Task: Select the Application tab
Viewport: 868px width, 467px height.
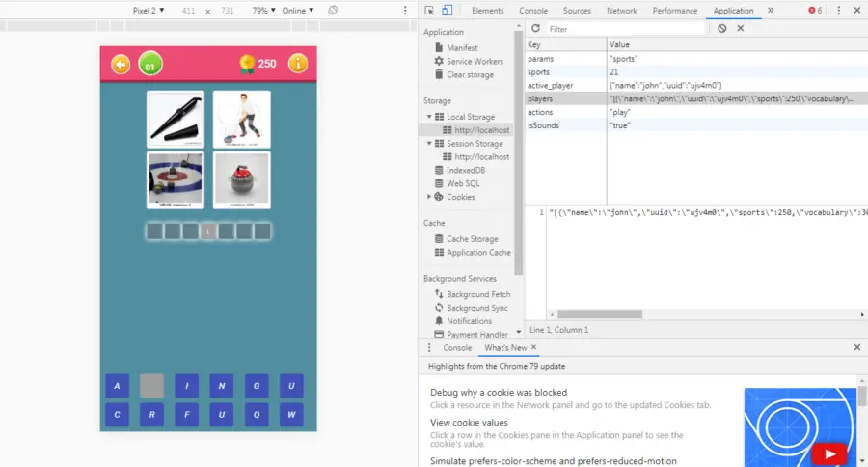Action: [x=733, y=10]
